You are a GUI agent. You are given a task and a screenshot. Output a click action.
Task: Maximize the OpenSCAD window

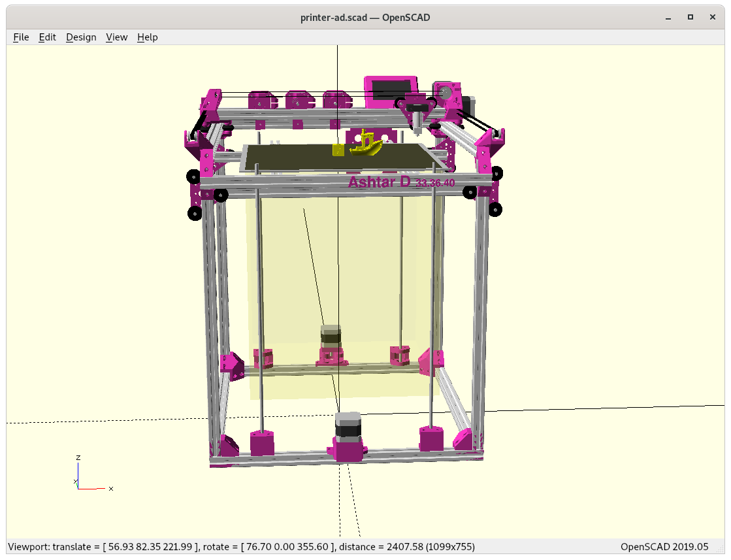690,17
